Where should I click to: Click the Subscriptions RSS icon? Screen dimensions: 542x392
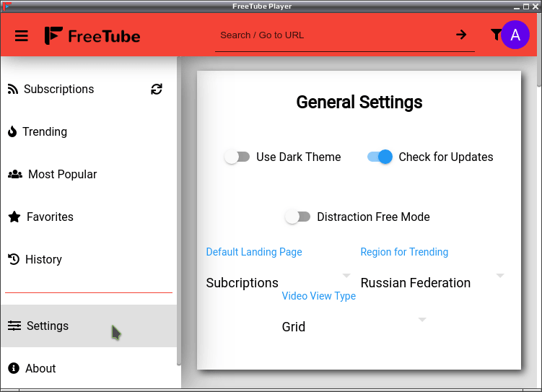(13, 90)
